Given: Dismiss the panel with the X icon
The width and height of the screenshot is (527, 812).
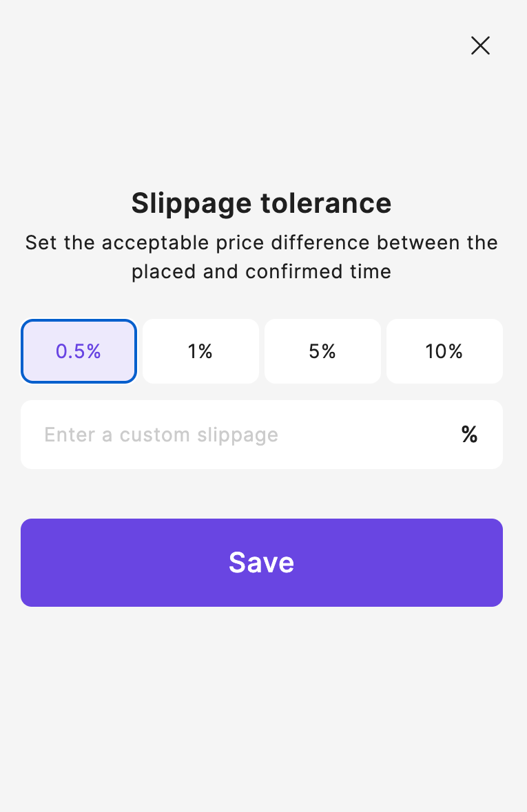Looking at the screenshot, I should tap(480, 45).
